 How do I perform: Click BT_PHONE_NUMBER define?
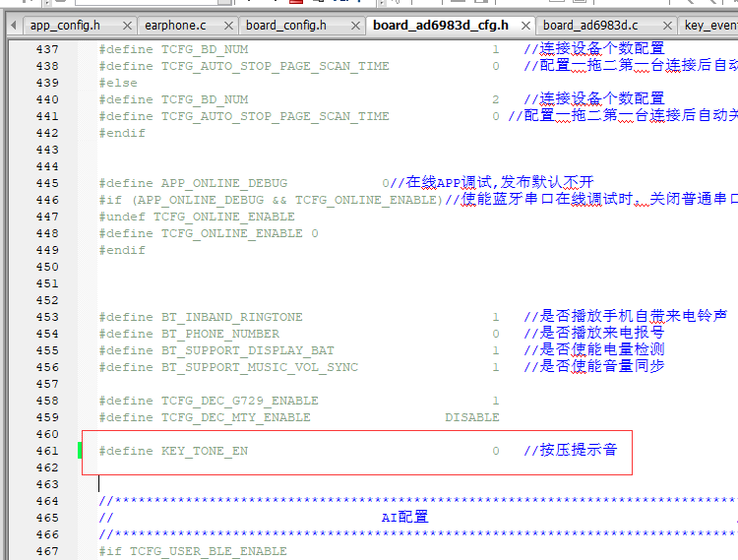(189, 334)
